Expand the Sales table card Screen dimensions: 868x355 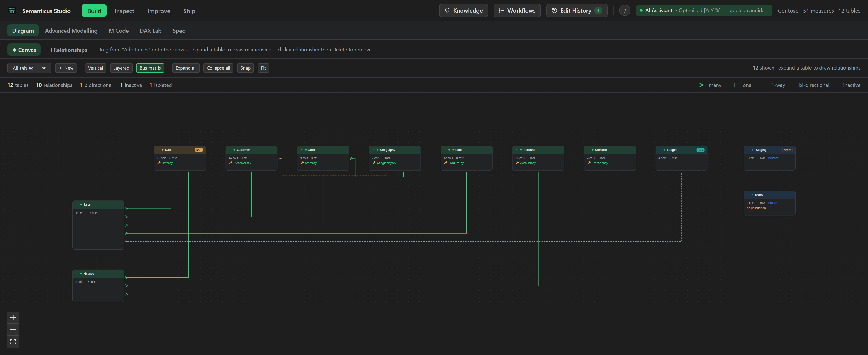click(x=77, y=204)
